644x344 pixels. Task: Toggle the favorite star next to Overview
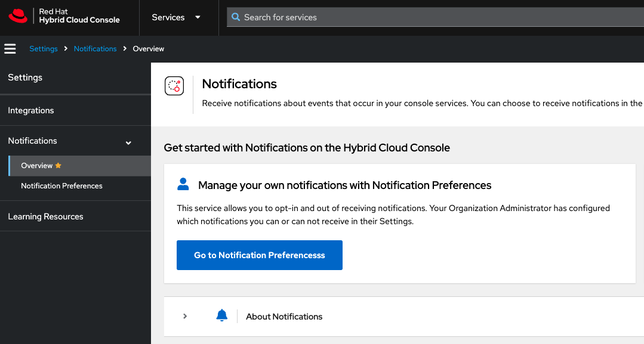(x=58, y=166)
